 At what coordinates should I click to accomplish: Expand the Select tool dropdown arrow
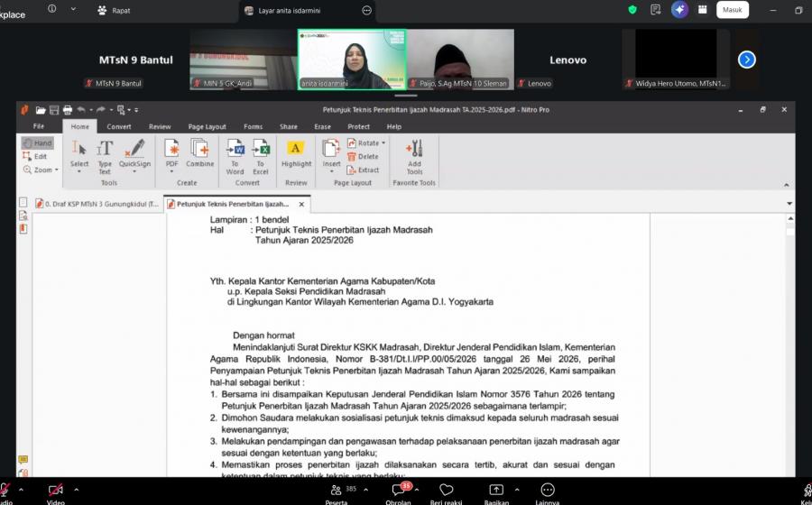[79, 171]
